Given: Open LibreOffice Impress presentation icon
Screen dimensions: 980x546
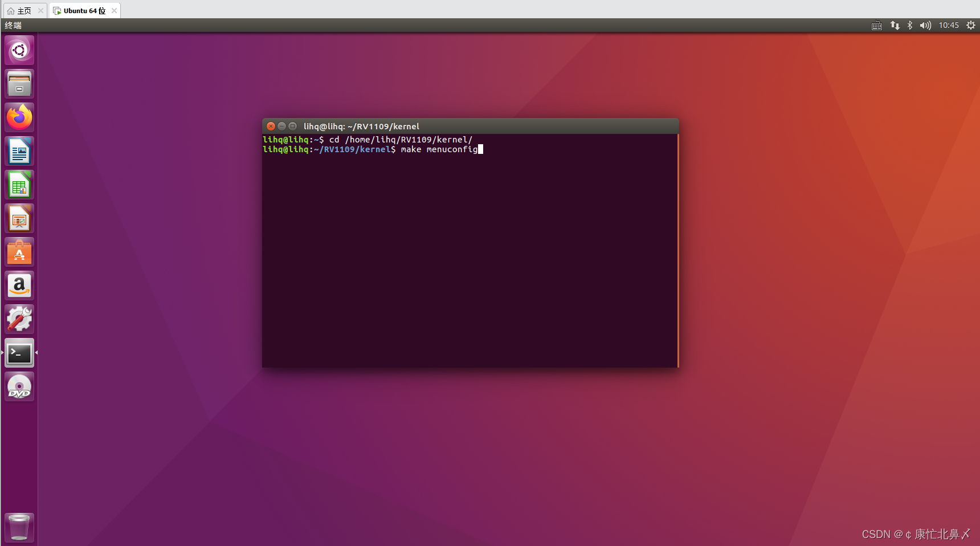Looking at the screenshot, I should pos(19,218).
